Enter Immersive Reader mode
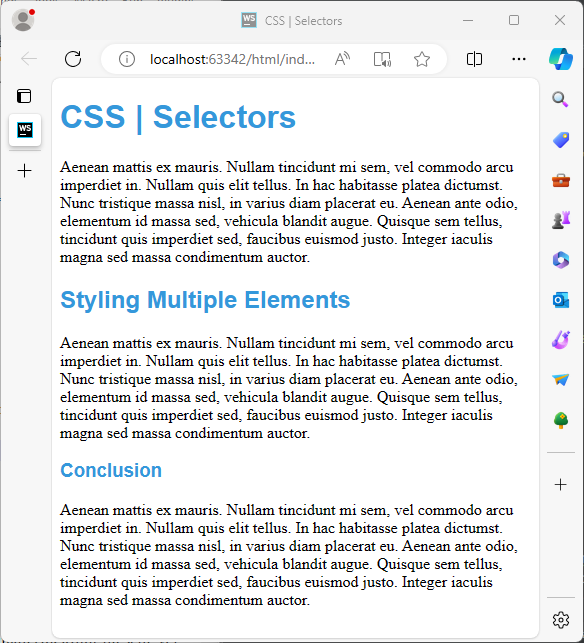584x643 pixels. pos(382,59)
